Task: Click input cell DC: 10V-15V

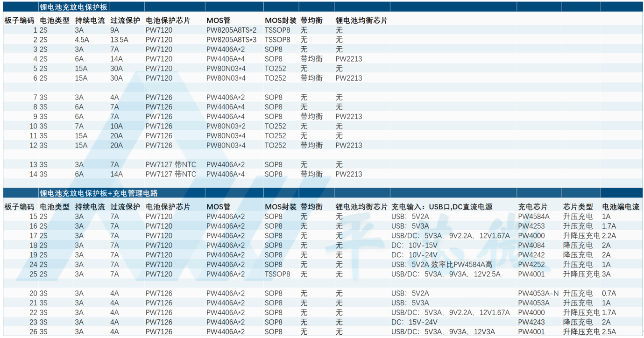Action: click(x=414, y=245)
